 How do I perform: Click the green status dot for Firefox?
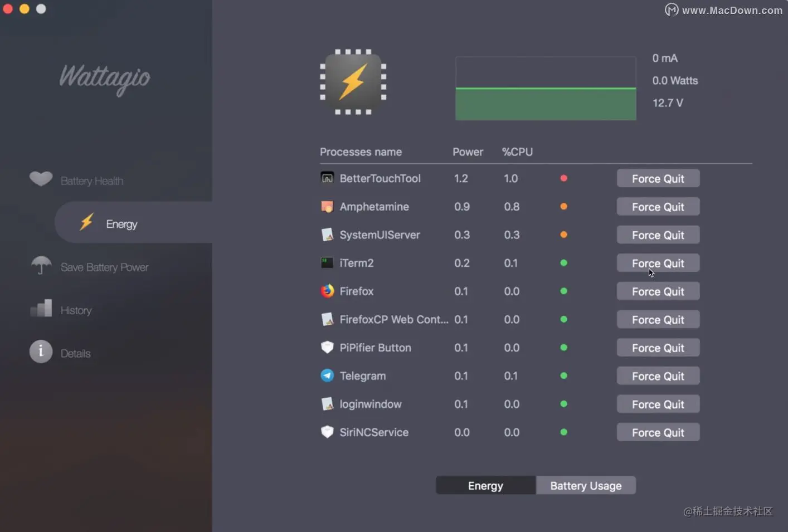[563, 291]
